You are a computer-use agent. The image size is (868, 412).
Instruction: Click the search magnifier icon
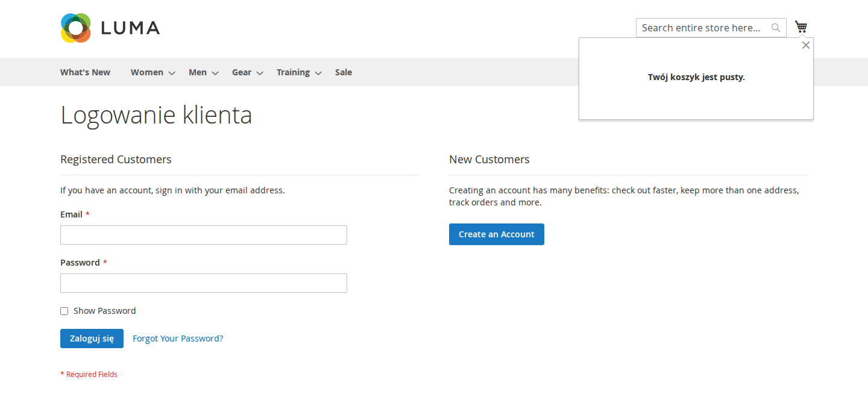(776, 28)
